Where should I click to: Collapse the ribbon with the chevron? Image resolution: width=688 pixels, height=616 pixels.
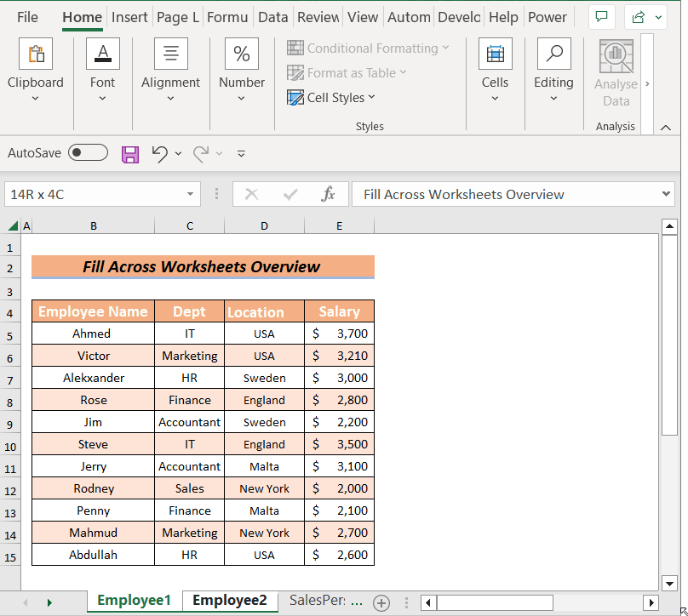[666, 127]
